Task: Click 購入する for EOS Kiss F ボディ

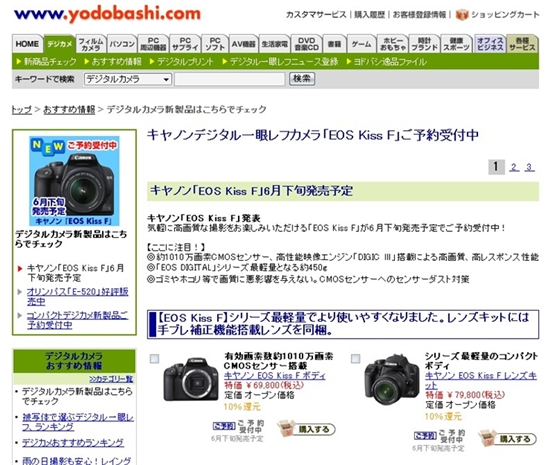Action: point(314,429)
